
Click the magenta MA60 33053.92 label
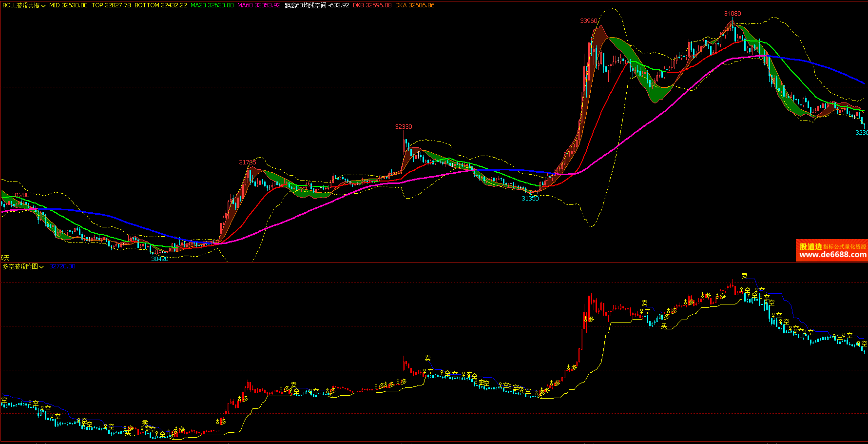259,5
